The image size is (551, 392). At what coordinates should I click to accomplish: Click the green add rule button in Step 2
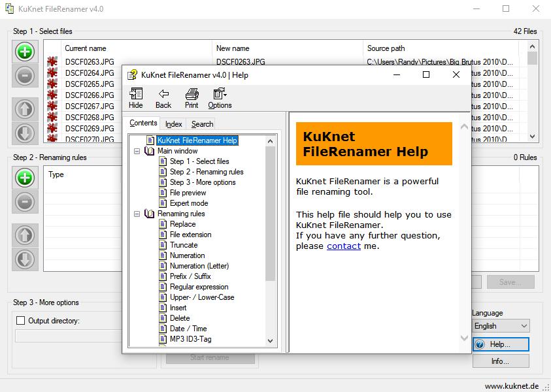coord(25,178)
